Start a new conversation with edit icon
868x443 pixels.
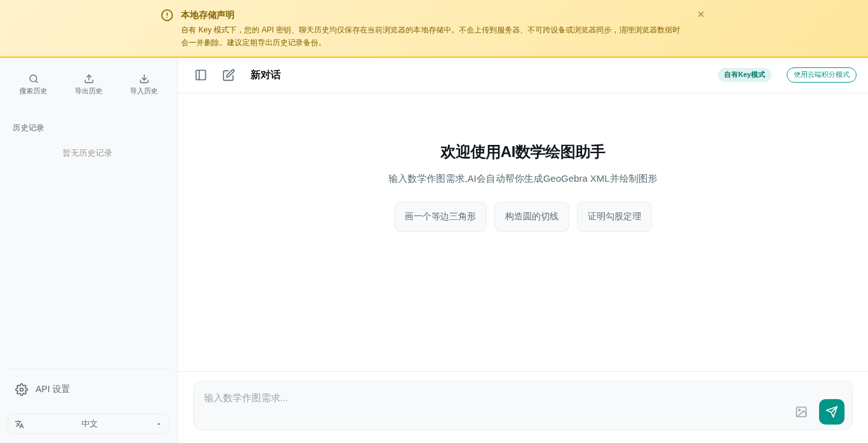[x=229, y=75]
